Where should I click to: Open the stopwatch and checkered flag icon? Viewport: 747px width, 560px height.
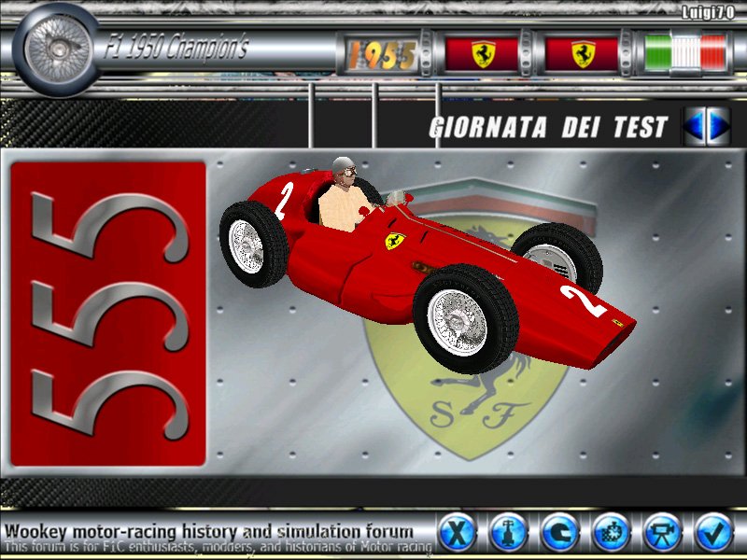coord(612,532)
